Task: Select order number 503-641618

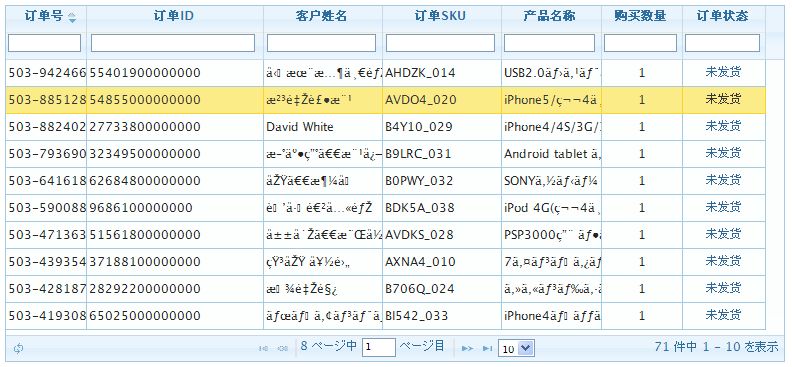Action: pyautogui.click(x=47, y=181)
